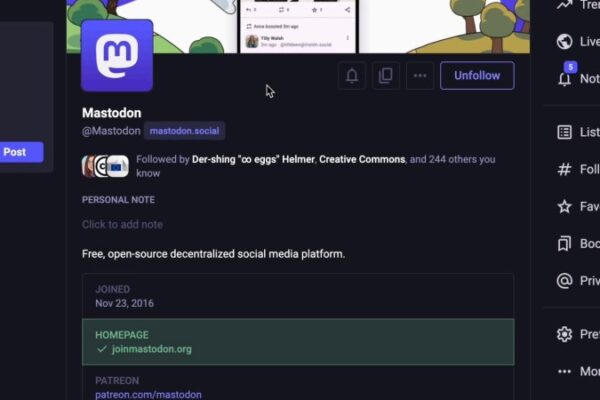Unfollow the Mastodon account

pyautogui.click(x=477, y=76)
